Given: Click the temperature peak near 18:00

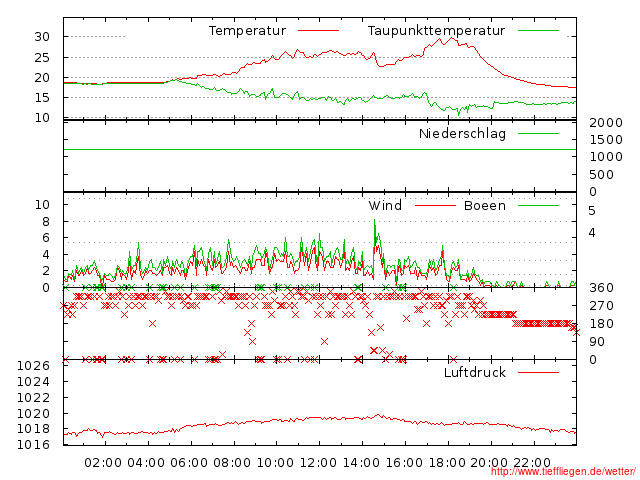Looking at the screenshot, I should [x=451, y=39].
